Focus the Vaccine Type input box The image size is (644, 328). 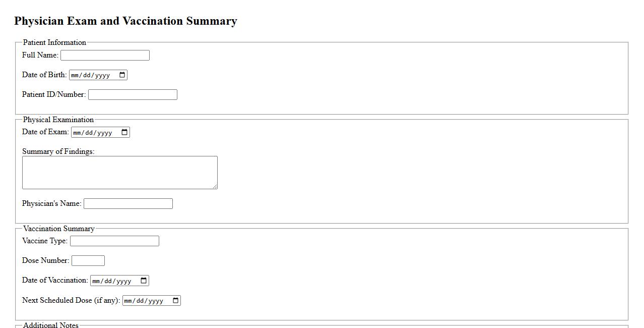tap(114, 241)
